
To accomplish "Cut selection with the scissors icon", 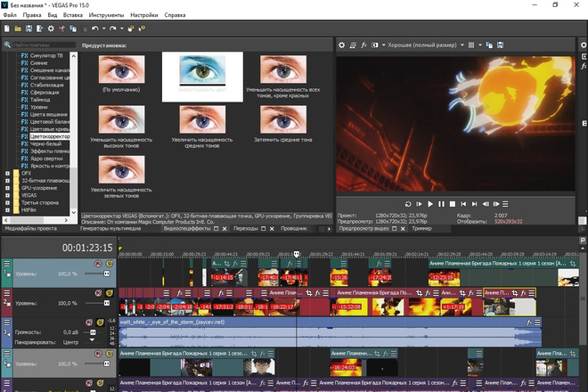I will pos(61,29).
